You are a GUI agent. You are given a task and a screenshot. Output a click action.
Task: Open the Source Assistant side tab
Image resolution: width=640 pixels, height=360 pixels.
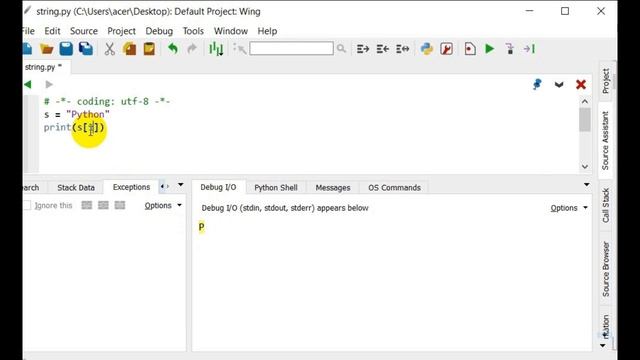pos(605,141)
